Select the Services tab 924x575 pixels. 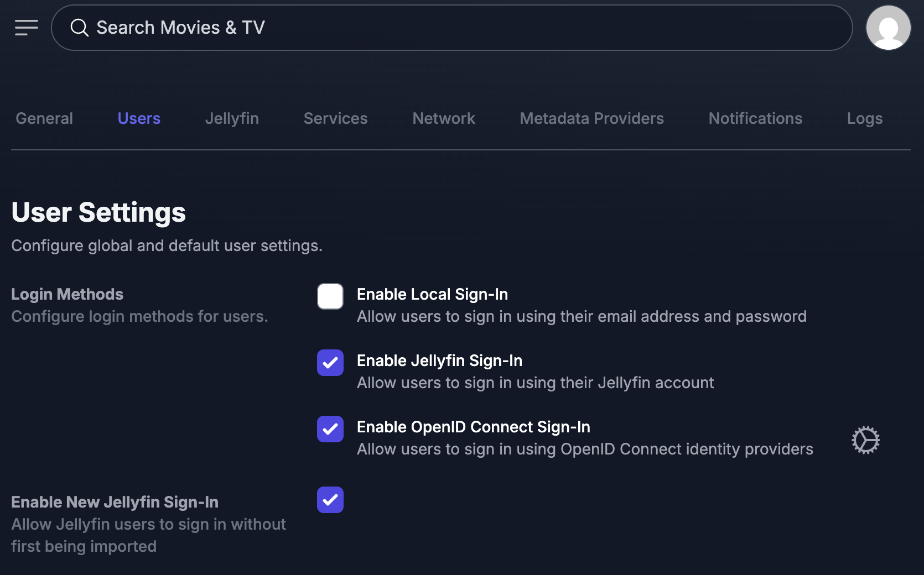click(x=335, y=118)
